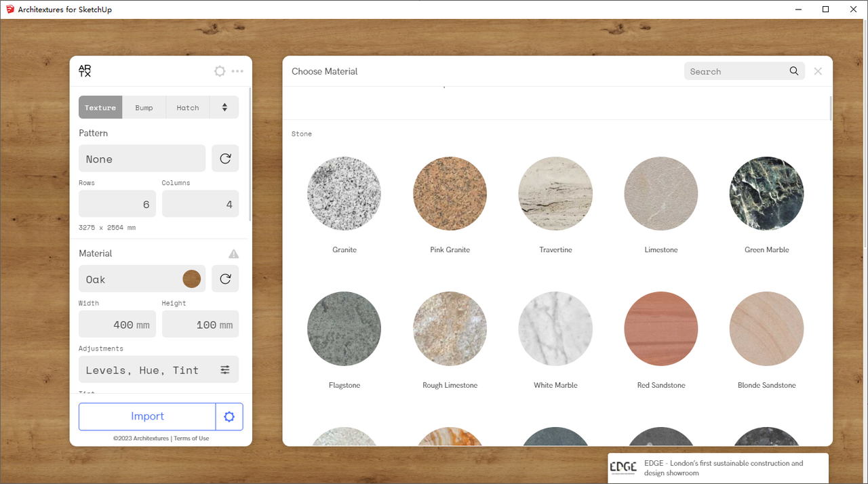Screen dimensions: 868x484
Task: Select the Travertine material thumbnail
Action: tap(555, 193)
